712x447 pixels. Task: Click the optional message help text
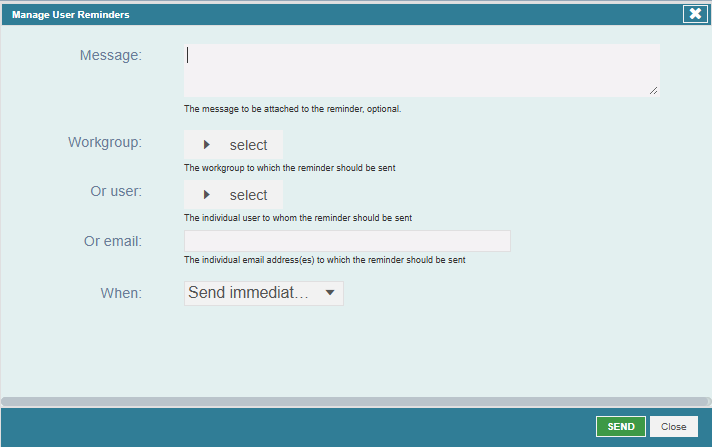pos(292,109)
